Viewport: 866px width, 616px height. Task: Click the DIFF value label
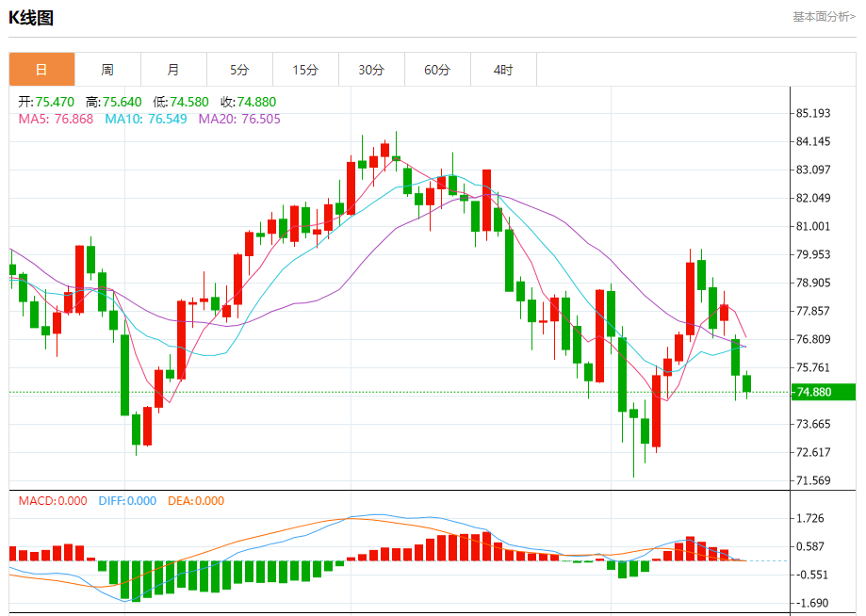pyautogui.click(x=127, y=501)
